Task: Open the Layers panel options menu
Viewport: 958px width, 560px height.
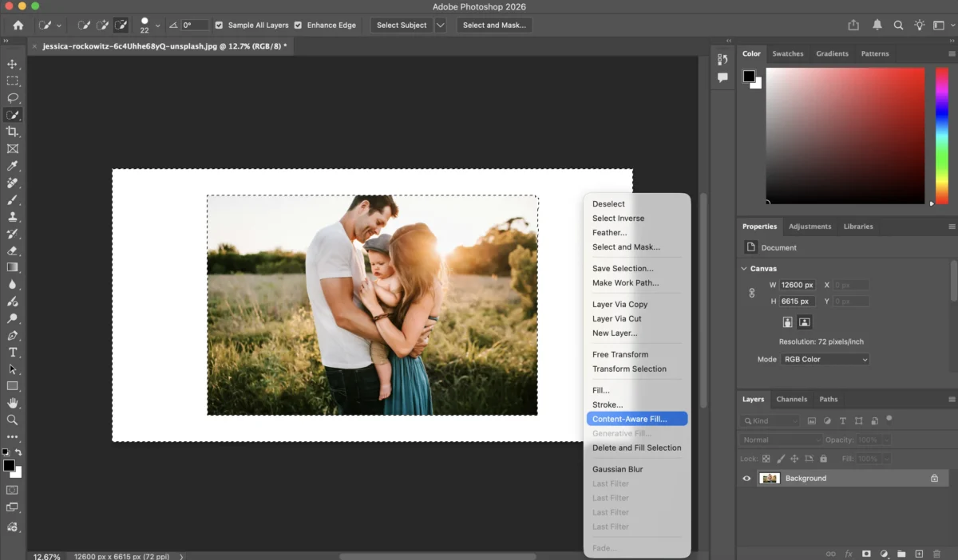Action: pyautogui.click(x=952, y=399)
